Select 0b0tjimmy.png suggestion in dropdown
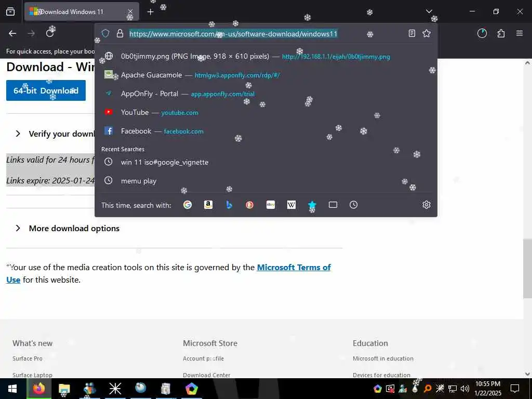 click(266, 56)
